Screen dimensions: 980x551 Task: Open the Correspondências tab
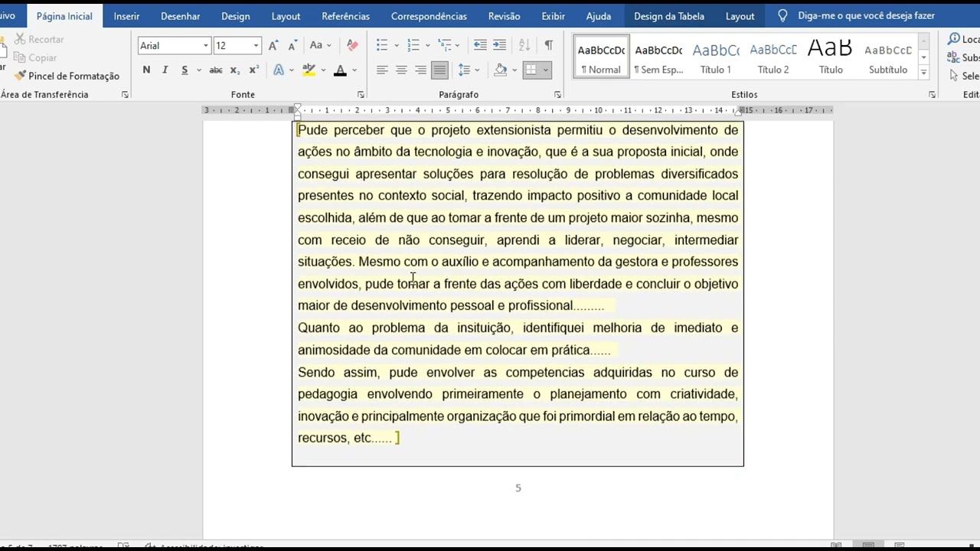point(429,16)
